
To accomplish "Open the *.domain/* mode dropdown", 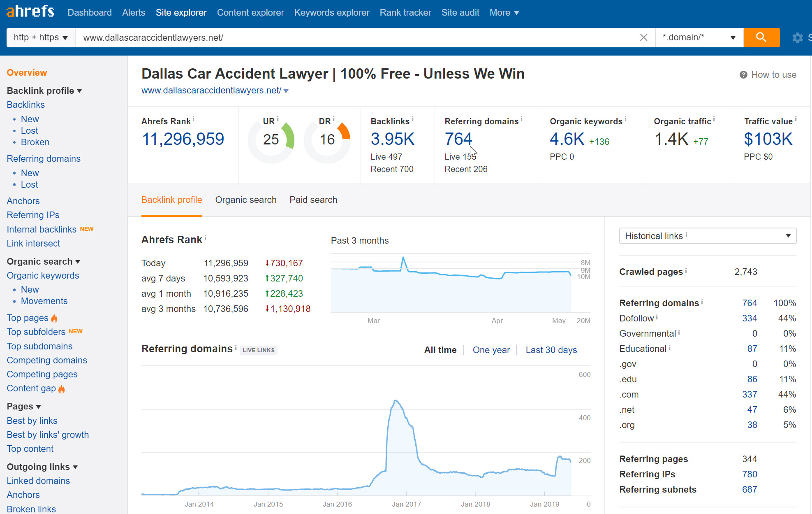I will pyautogui.click(x=699, y=37).
